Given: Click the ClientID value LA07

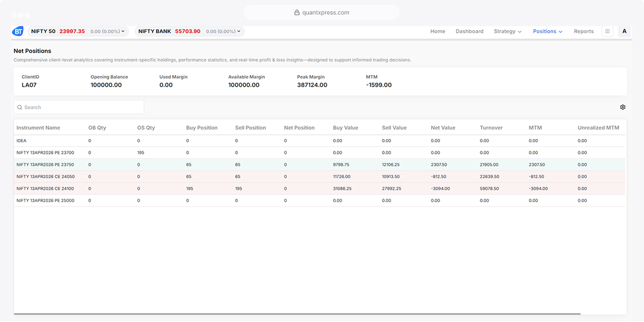Looking at the screenshot, I should pyautogui.click(x=28, y=85).
